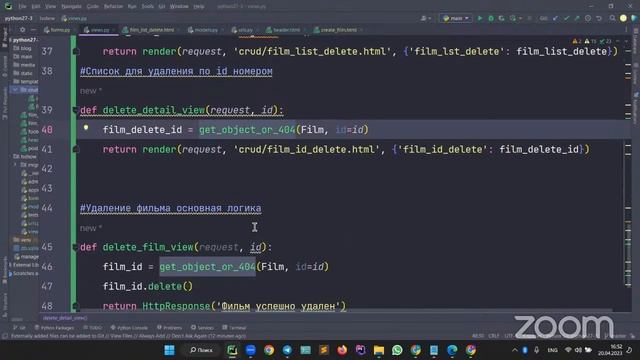Open Telegram from the Windows taskbar
The image size is (640, 360).
coord(287,350)
